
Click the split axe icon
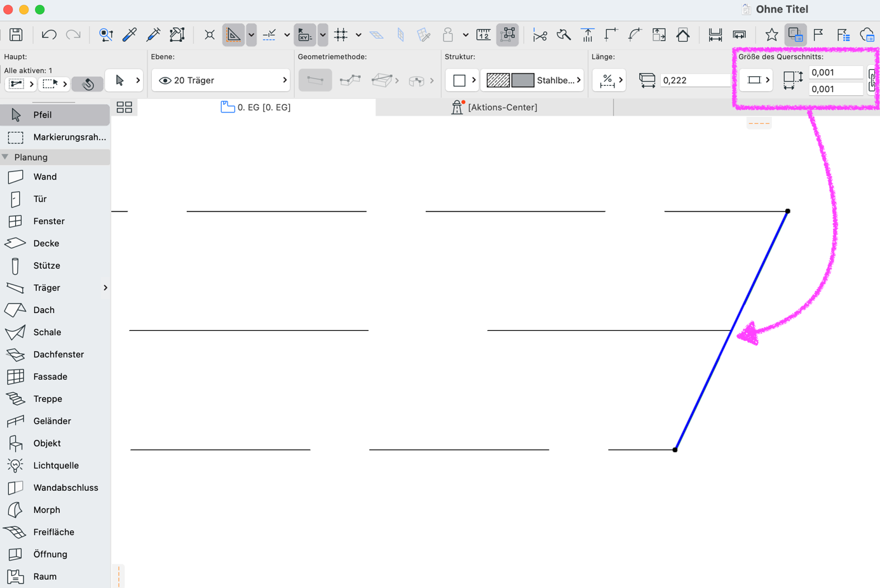(564, 35)
